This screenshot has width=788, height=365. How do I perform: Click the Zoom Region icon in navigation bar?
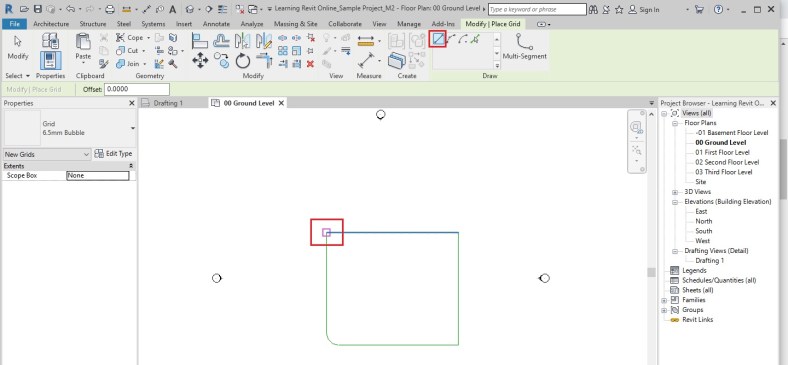(636, 150)
